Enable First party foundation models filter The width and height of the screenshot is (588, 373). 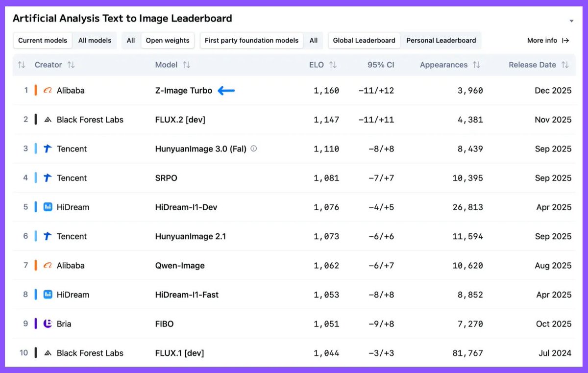(x=251, y=41)
